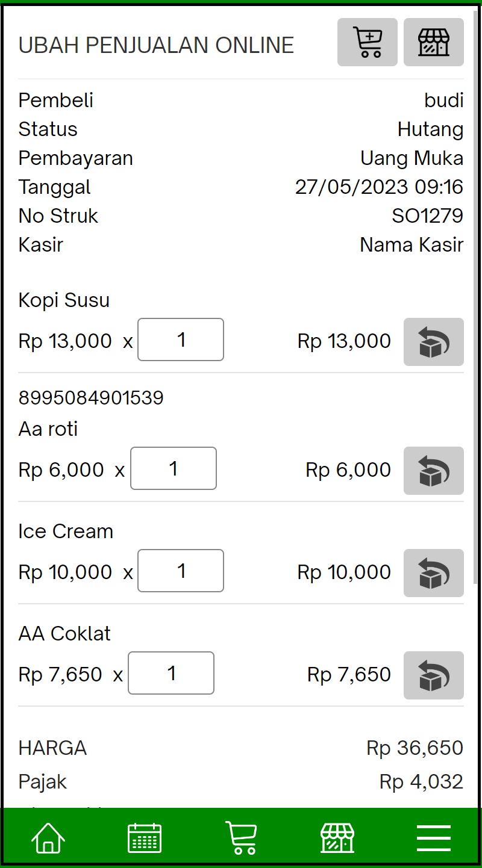Select the store icon in the top right
Screen dimensions: 482x868
[433, 42]
